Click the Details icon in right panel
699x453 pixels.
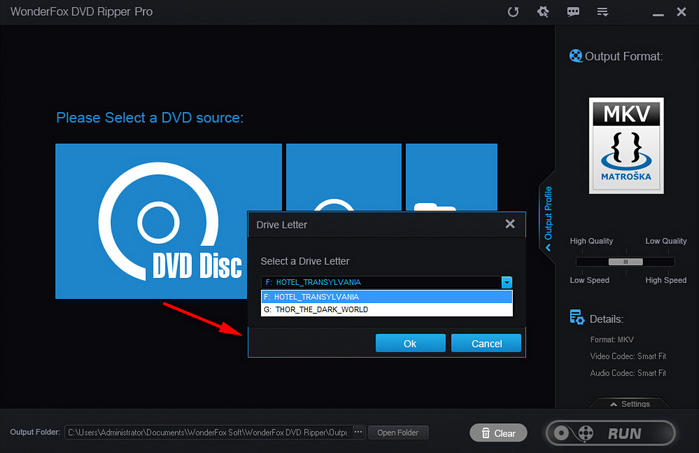(x=577, y=317)
